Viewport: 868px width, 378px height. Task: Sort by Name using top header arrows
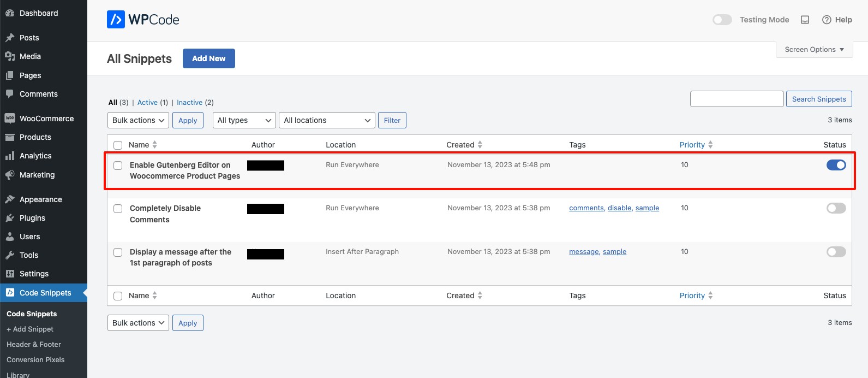click(x=155, y=145)
